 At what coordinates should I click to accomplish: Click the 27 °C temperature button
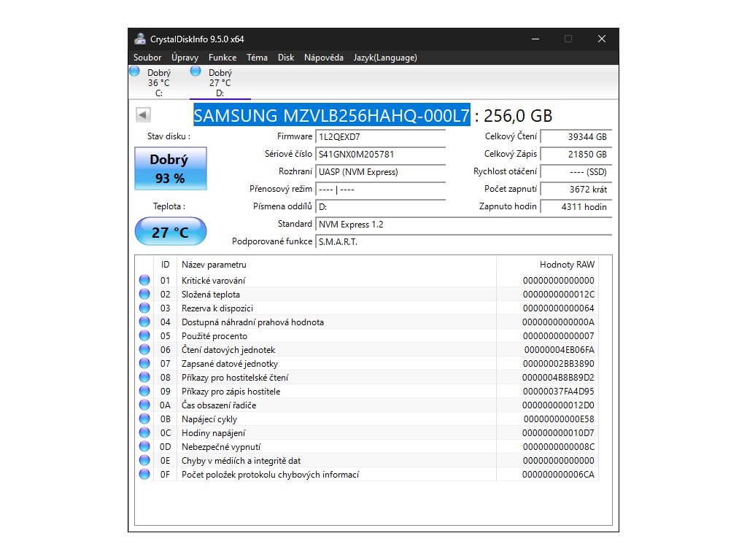click(171, 231)
